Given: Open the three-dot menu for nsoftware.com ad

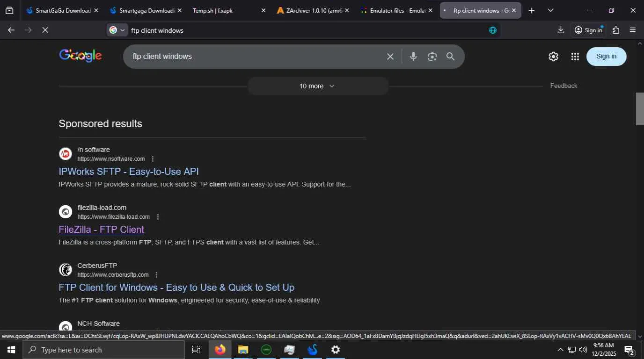Looking at the screenshot, I should point(153,159).
